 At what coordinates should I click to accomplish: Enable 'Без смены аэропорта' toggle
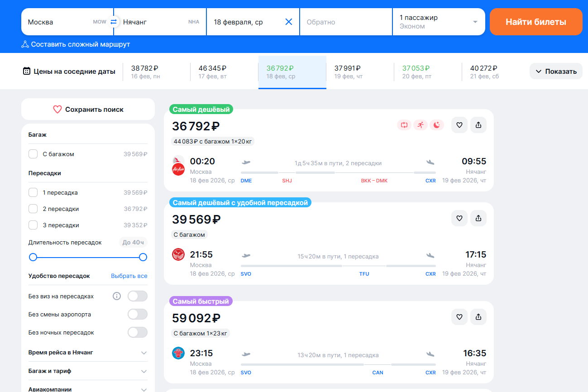tap(137, 314)
